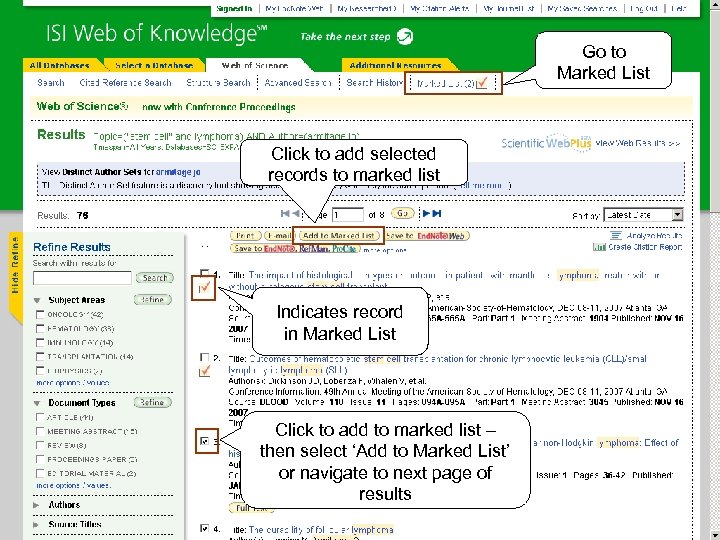
Task: Enable the Immunology subject area filter
Action: (x=40, y=343)
